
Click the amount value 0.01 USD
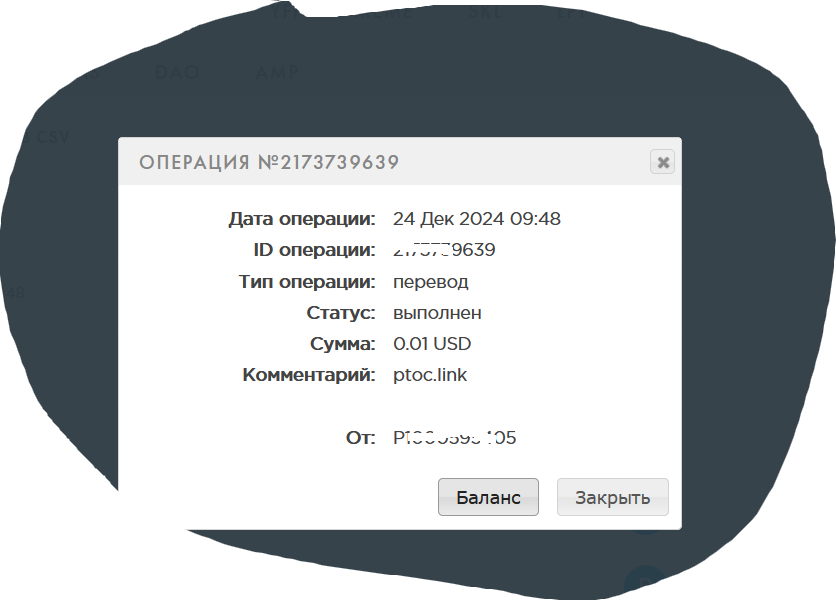click(x=432, y=343)
